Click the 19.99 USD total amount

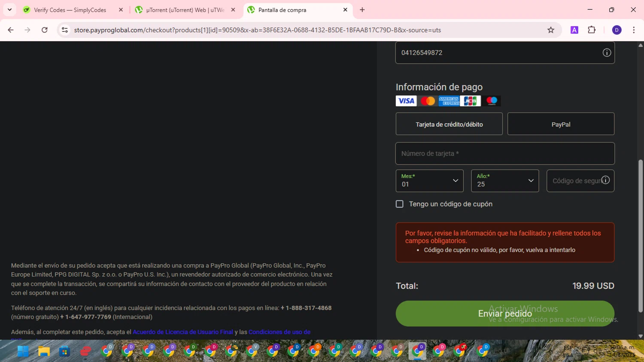click(593, 286)
